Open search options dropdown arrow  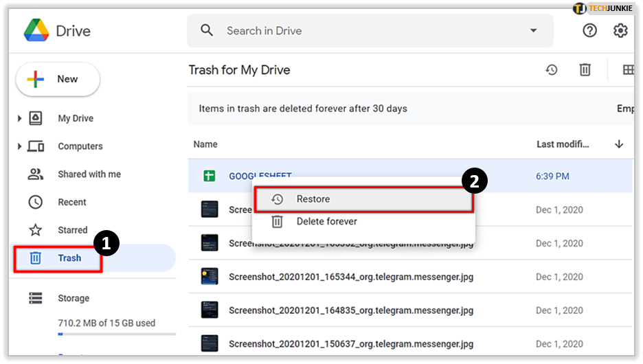pos(533,31)
